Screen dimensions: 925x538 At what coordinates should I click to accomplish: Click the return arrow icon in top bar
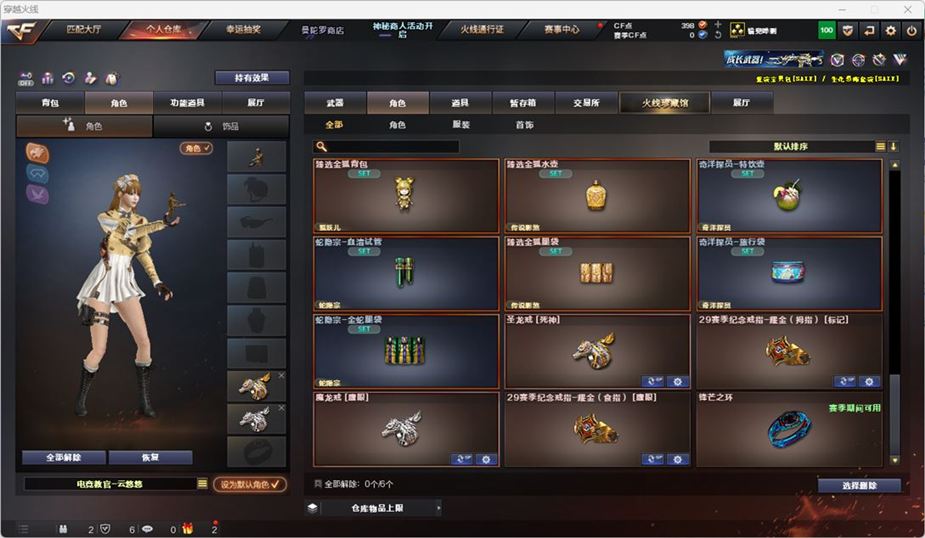pyautogui.click(x=869, y=30)
